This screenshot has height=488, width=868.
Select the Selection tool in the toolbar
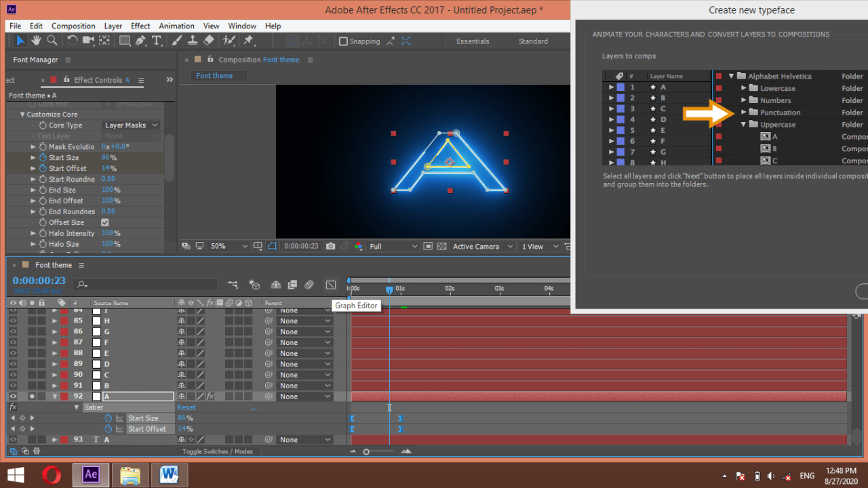pyautogui.click(x=21, y=41)
